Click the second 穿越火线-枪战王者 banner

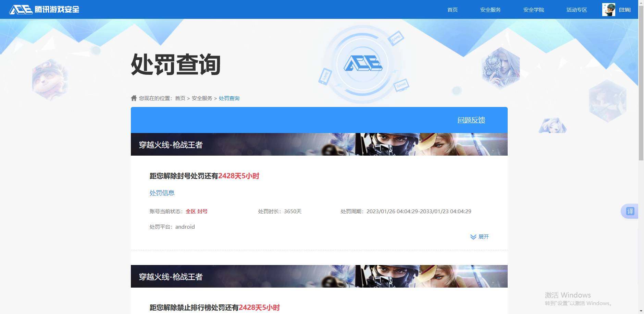(x=319, y=276)
